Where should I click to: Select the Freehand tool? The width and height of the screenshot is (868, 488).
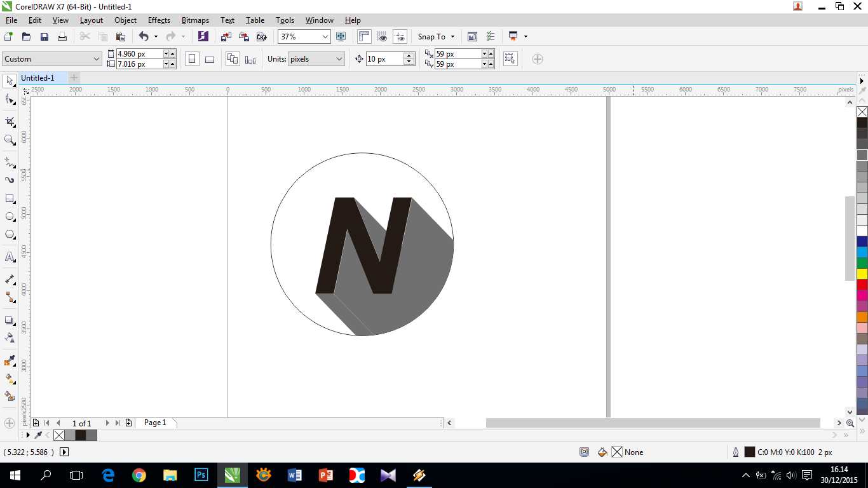(x=10, y=162)
